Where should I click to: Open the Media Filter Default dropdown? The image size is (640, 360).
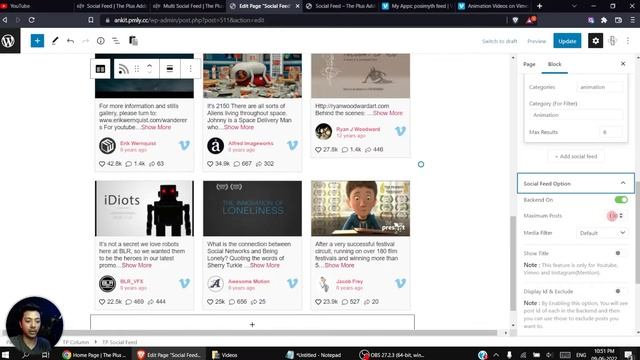click(x=602, y=233)
